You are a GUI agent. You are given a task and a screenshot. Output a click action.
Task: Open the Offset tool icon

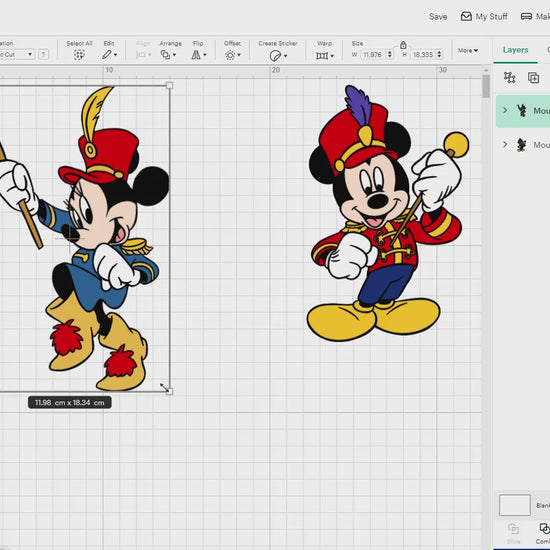(x=230, y=55)
